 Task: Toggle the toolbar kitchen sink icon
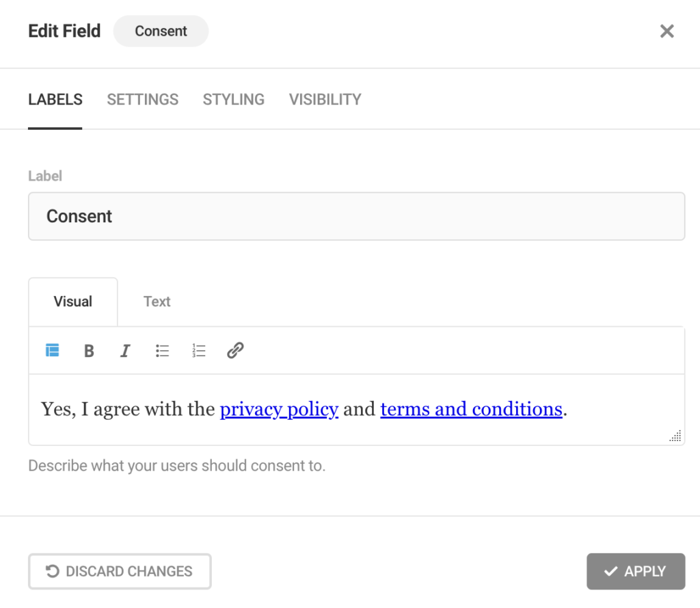(52, 350)
